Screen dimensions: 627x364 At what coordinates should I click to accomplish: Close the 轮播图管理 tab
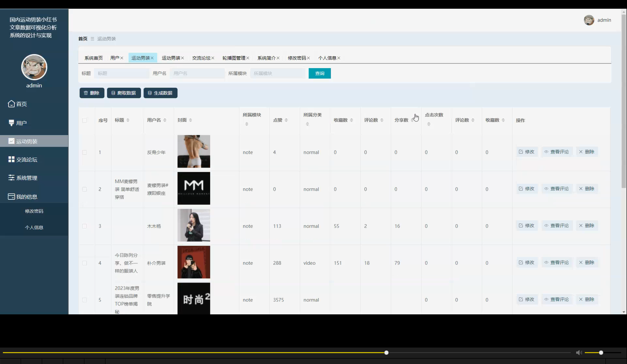[x=248, y=58]
